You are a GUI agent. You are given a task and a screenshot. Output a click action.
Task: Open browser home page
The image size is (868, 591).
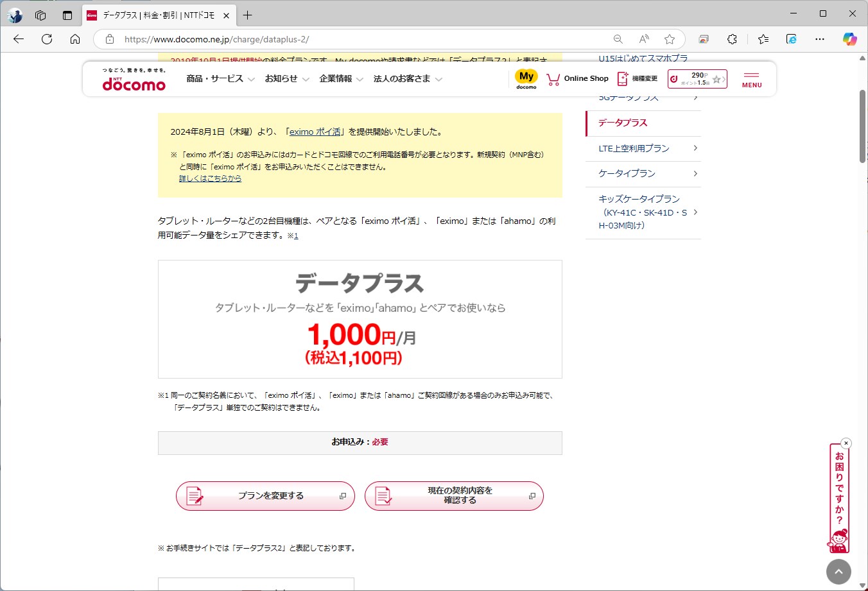click(x=75, y=39)
